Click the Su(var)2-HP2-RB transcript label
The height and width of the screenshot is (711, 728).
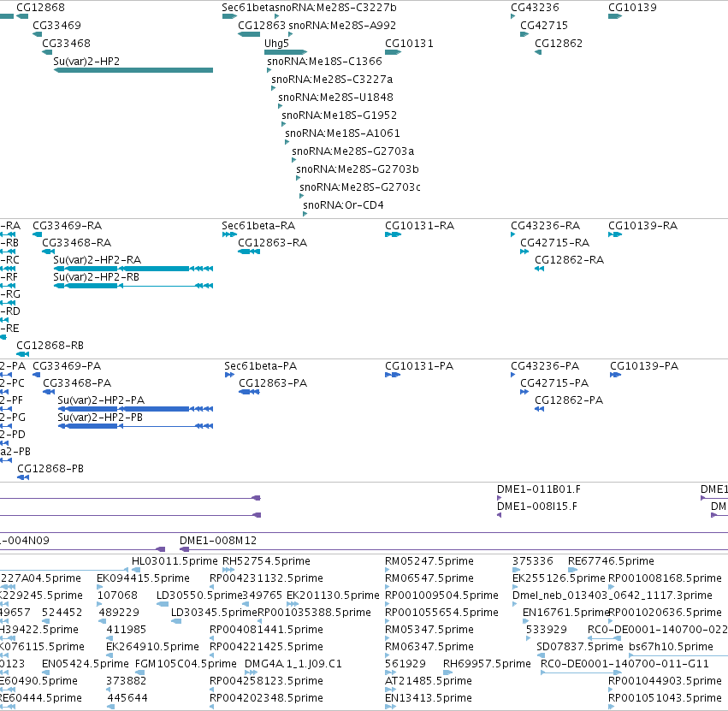(96, 277)
